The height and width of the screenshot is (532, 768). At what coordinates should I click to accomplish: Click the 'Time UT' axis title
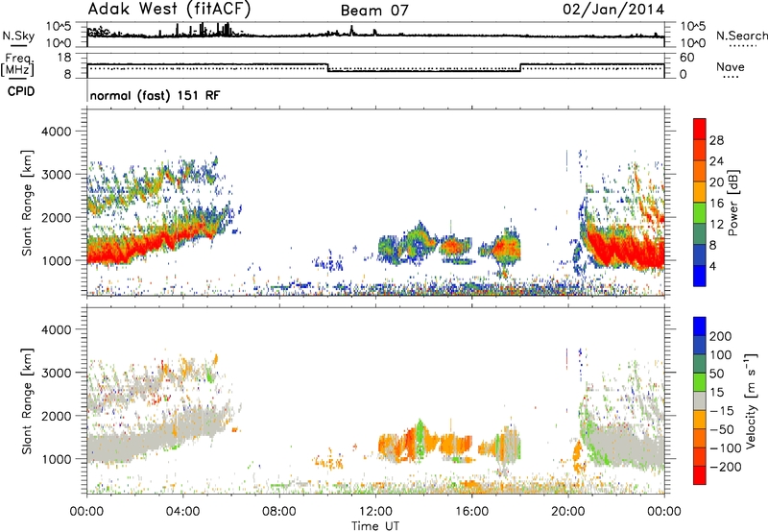(x=375, y=525)
